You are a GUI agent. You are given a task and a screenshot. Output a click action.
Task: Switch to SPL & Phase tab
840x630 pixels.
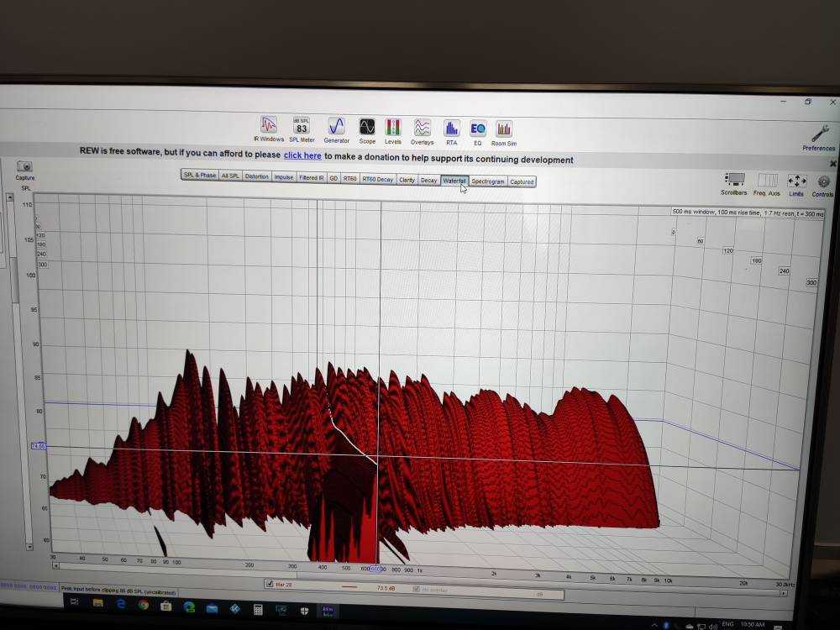[x=200, y=176]
